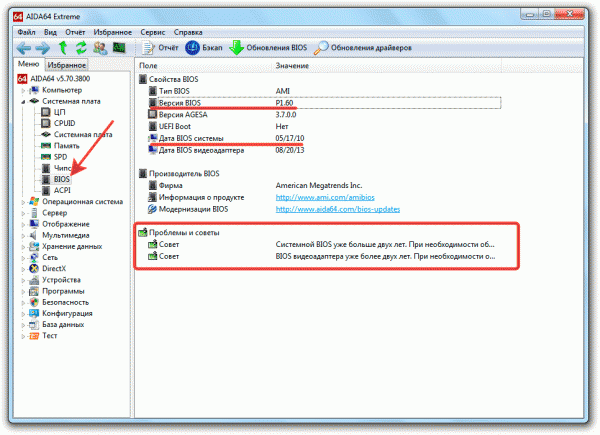
Task: Expand the Операционная система node
Action: pyautogui.click(x=23, y=202)
